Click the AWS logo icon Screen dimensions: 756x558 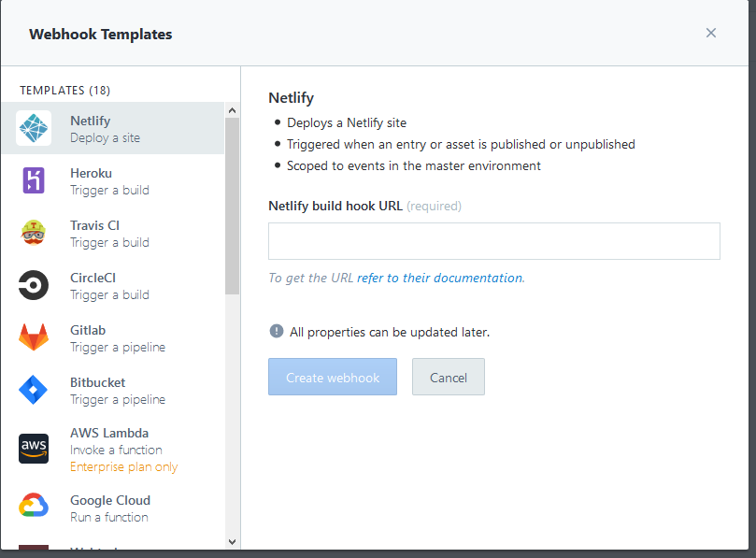[34, 449]
